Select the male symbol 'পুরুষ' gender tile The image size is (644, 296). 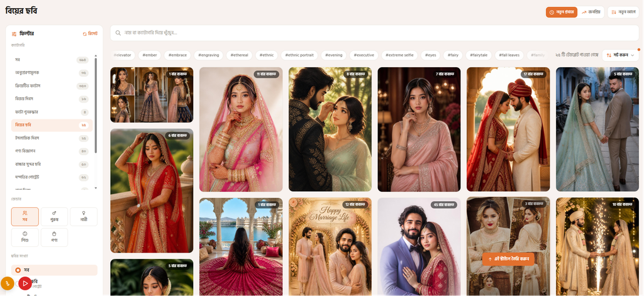click(x=54, y=216)
